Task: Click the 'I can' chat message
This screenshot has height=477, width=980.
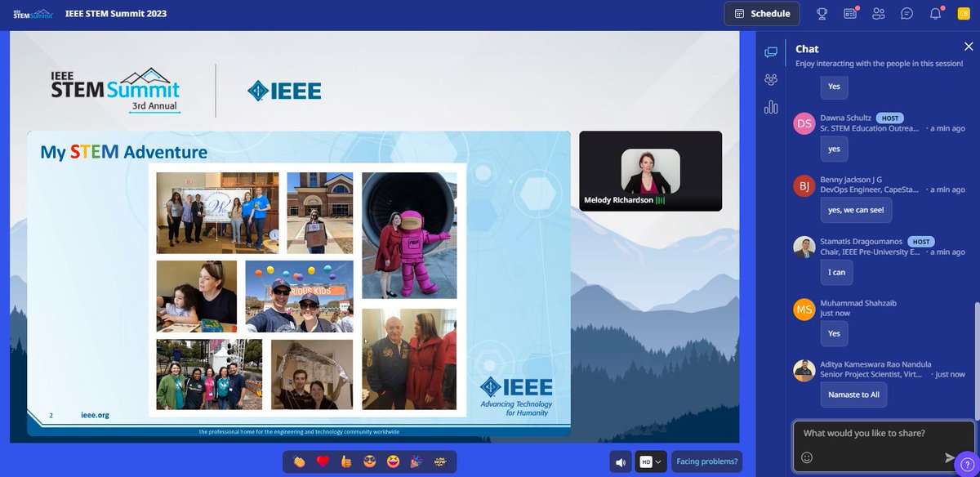Action: click(x=837, y=272)
